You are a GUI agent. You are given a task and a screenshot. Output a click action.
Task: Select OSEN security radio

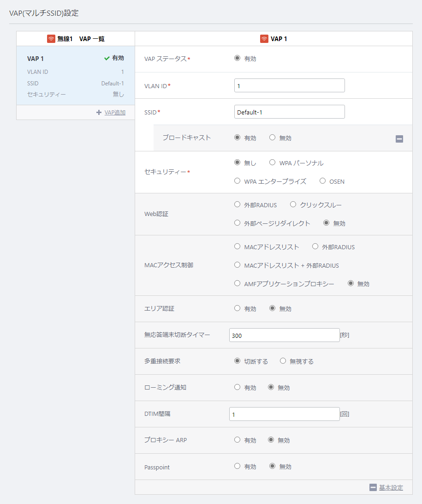[322, 181]
